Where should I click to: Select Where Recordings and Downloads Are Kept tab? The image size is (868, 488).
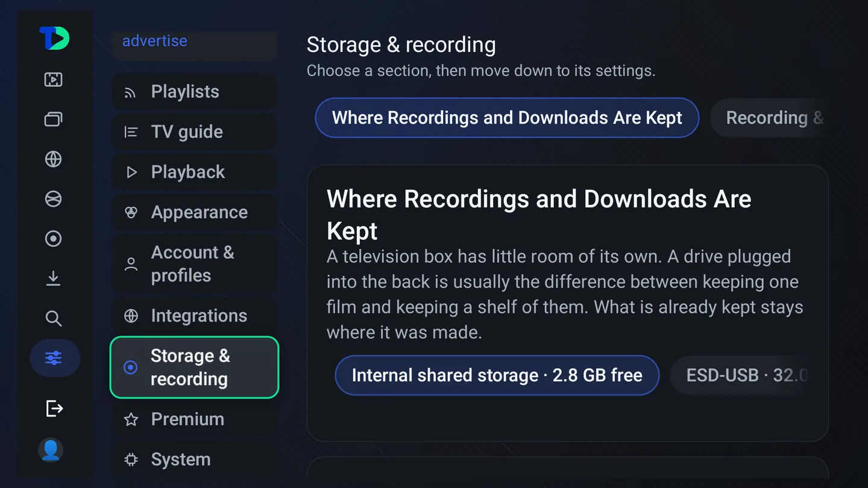(x=507, y=117)
